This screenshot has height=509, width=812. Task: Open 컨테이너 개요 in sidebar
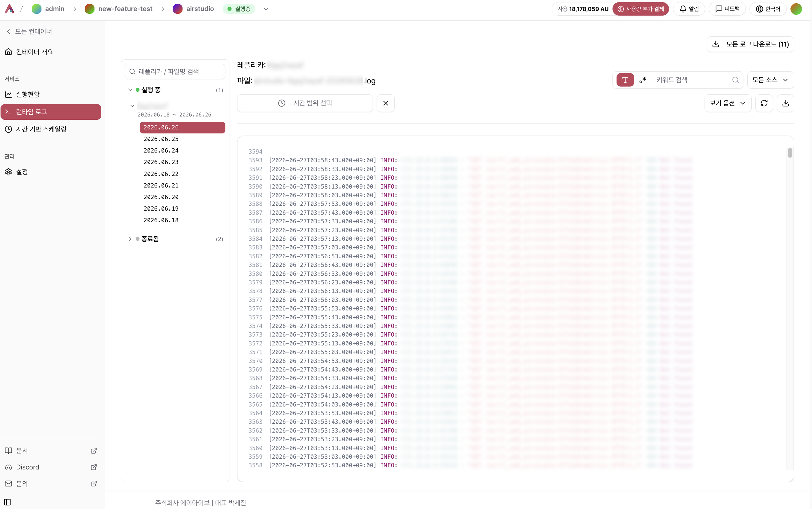point(51,52)
